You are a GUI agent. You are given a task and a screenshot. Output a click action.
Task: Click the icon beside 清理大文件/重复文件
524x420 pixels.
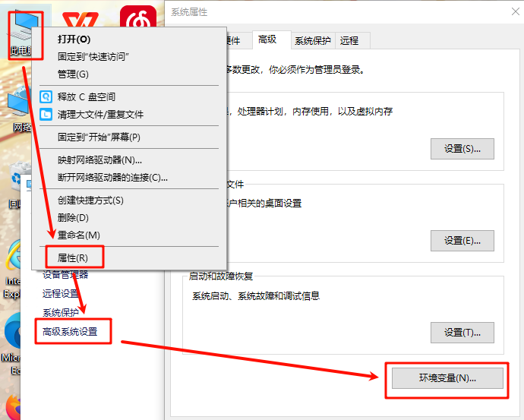click(46, 115)
